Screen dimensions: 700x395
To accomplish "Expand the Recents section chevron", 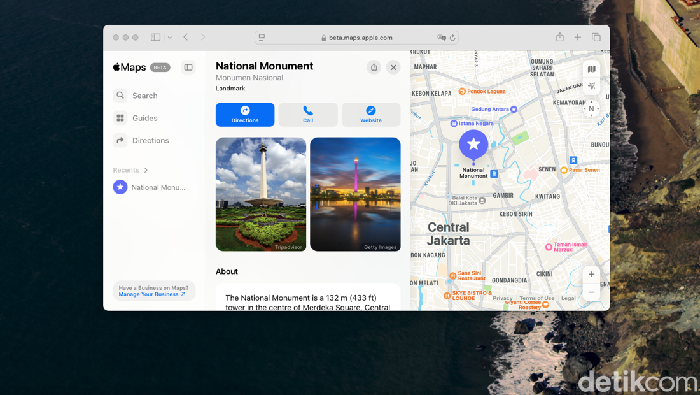I will click(146, 170).
